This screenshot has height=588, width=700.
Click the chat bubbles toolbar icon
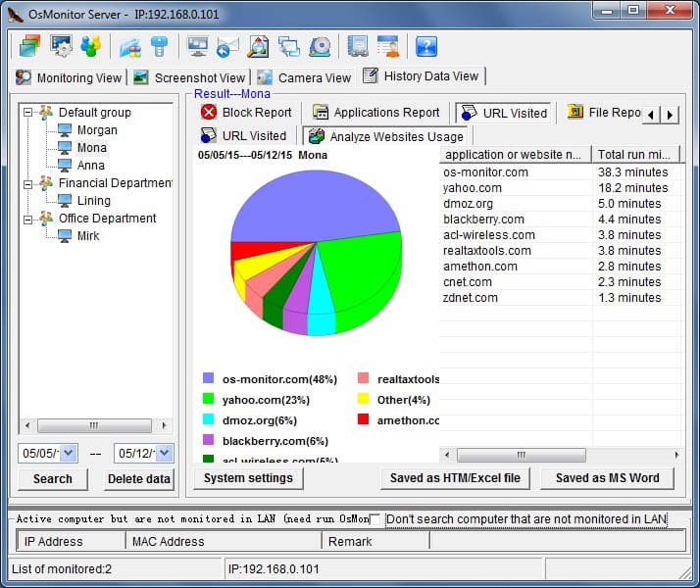289,46
